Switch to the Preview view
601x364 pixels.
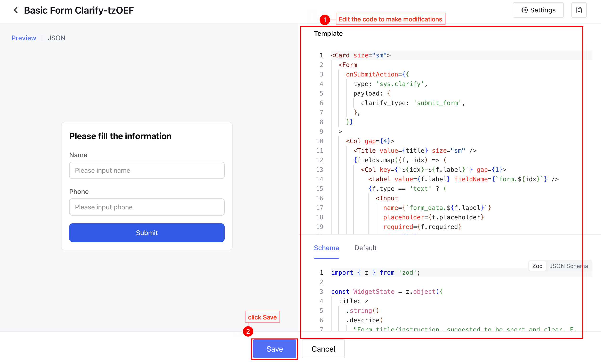pyautogui.click(x=24, y=38)
